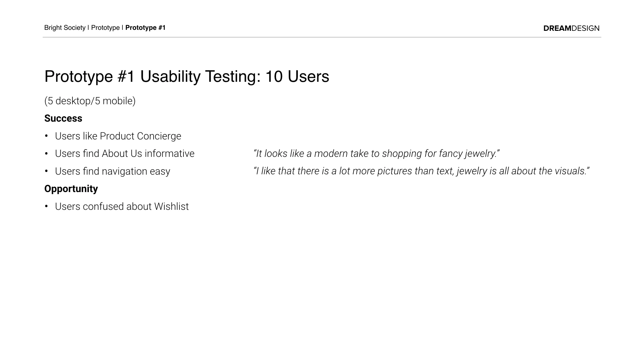This screenshot has height=362, width=644.
Task: Select the 'Users like Product Concierge' text
Action: tap(118, 136)
